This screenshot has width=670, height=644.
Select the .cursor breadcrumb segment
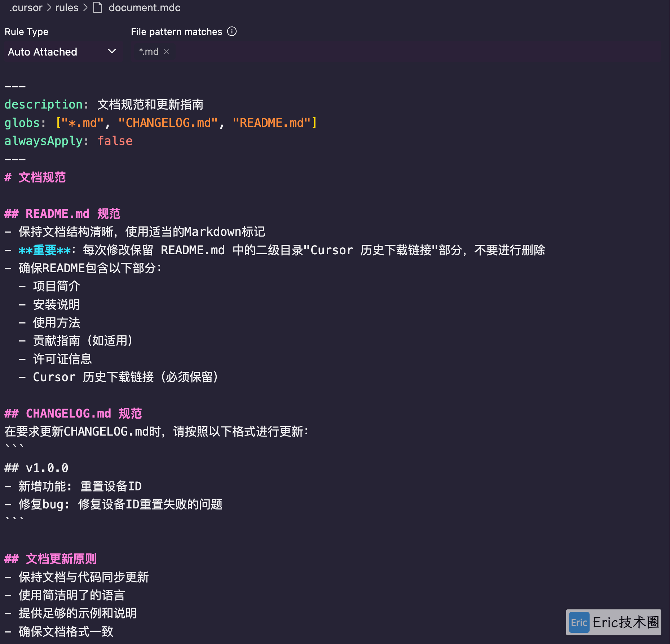(26, 8)
